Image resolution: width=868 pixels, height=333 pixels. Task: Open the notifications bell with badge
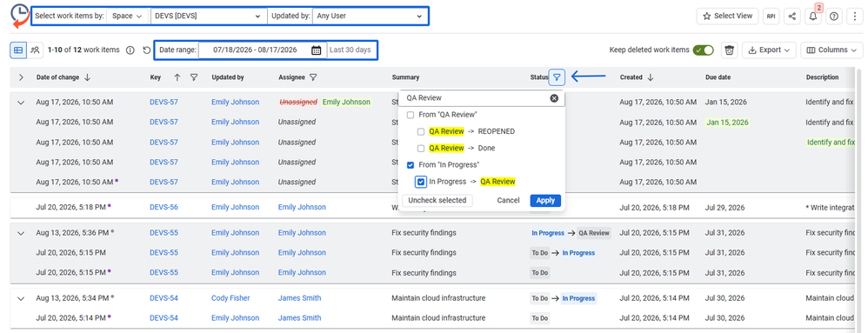pyautogui.click(x=813, y=16)
